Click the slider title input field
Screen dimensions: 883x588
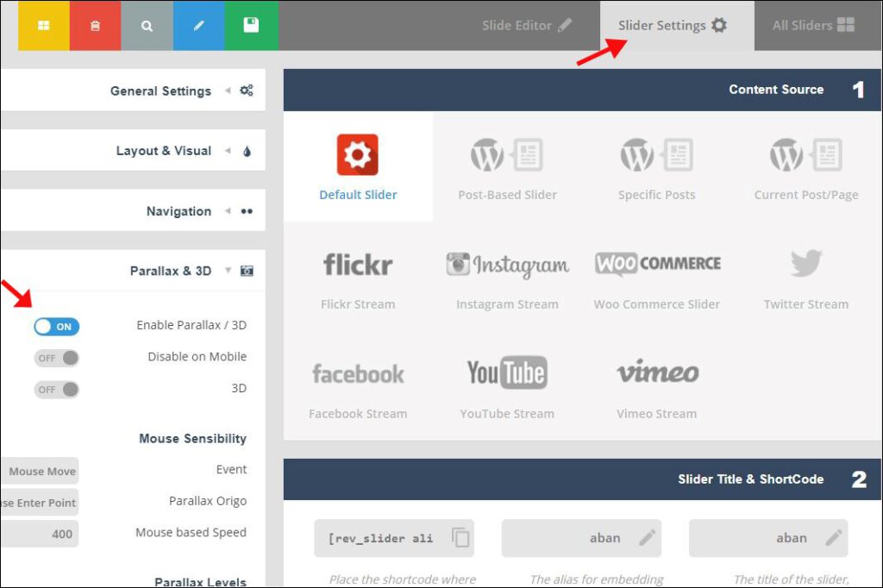[x=768, y=539]
